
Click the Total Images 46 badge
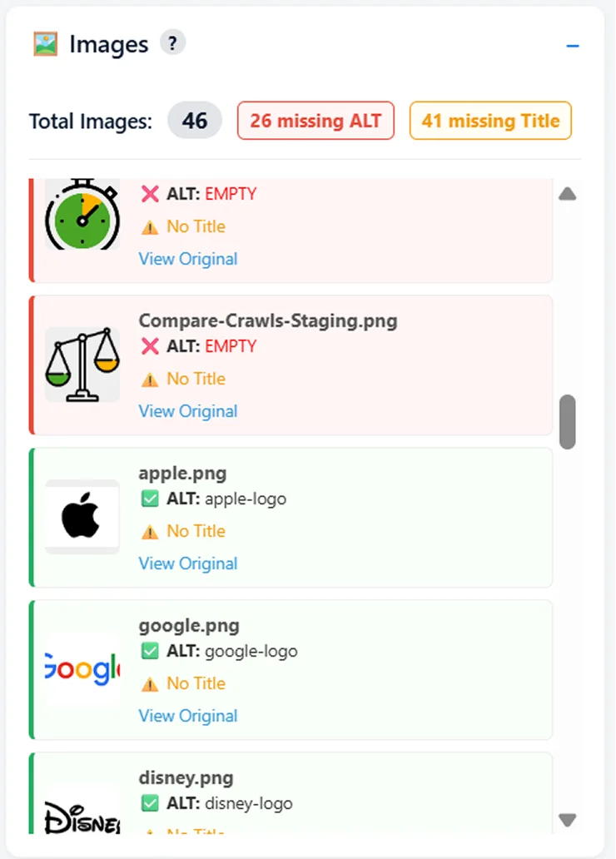(194, 120)
